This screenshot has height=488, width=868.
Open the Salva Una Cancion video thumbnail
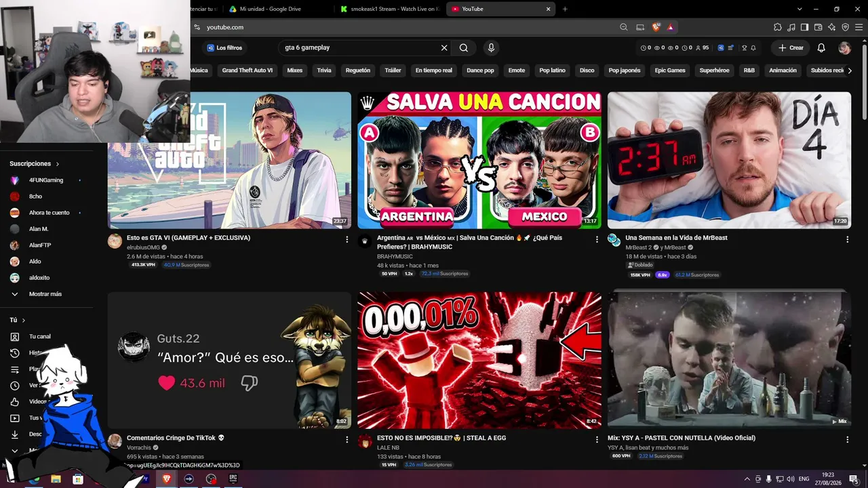(479, 160)
